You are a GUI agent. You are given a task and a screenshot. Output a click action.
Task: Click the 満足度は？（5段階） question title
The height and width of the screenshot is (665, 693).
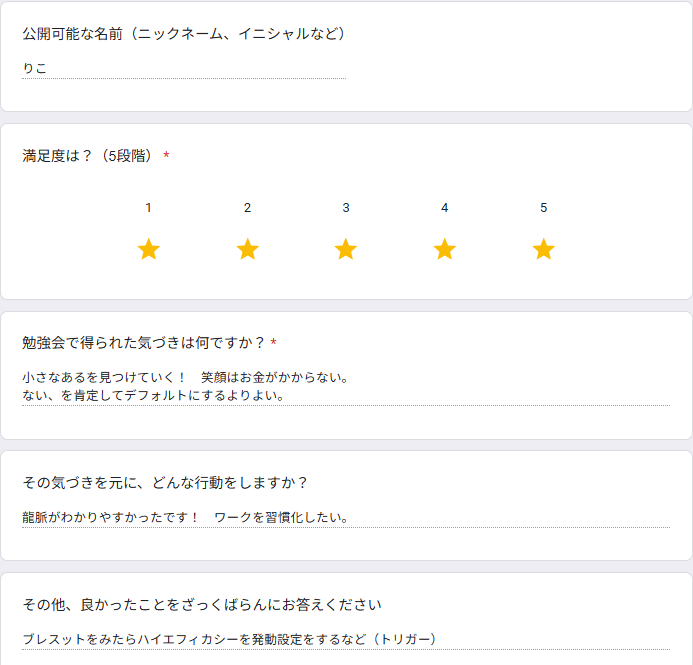click(89, 156)
